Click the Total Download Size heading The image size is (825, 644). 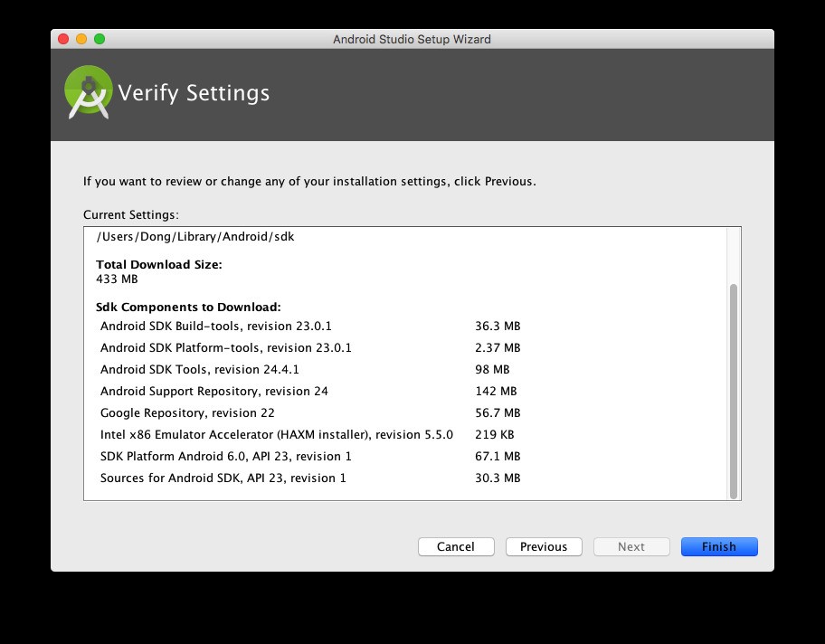click(159, 265)
